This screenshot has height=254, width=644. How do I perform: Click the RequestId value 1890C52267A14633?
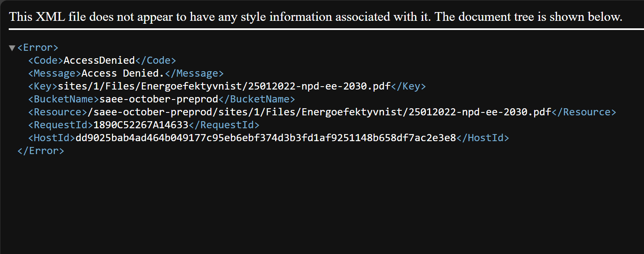(141, 125)
